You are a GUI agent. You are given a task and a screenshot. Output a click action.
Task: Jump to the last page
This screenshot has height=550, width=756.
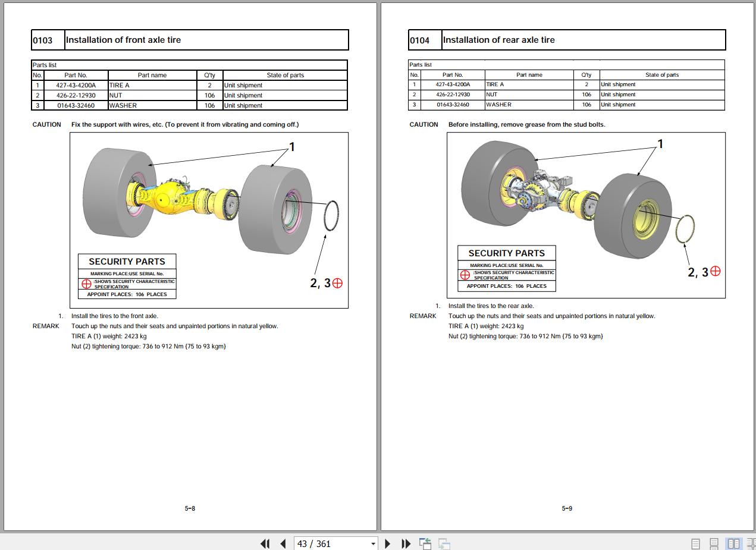click(406, 543)
